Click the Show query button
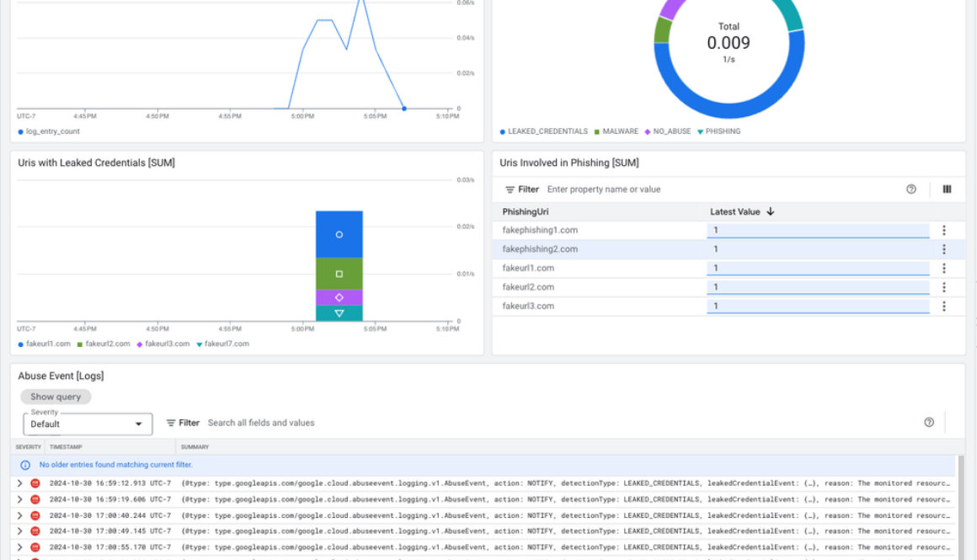This screenshot has width=977, height=560. [56, 396]
